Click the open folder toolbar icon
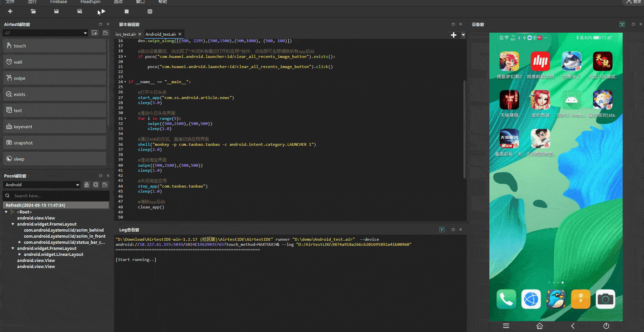Screen dimensions: 644x332 [x=33, y=11]
